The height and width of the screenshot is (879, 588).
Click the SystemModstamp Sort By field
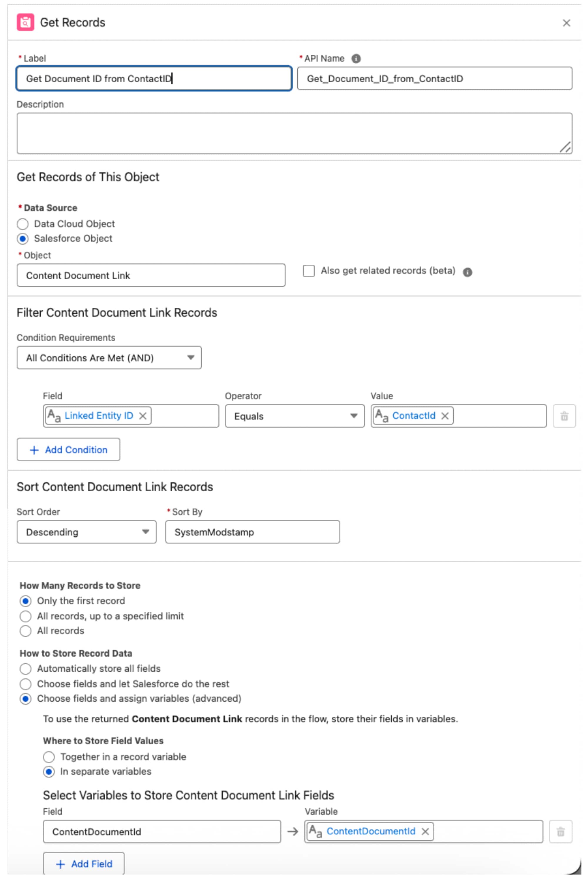coord(252,532)
